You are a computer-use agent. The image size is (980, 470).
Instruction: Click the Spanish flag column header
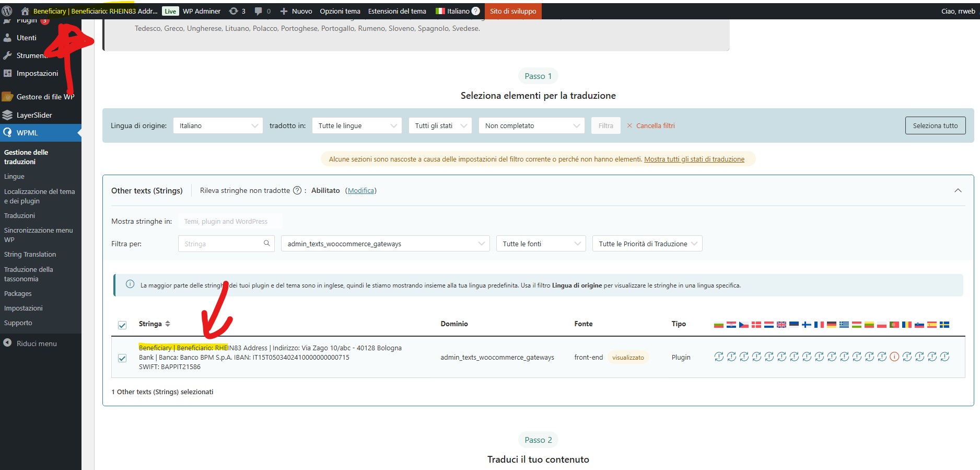[x=932, y=325]
